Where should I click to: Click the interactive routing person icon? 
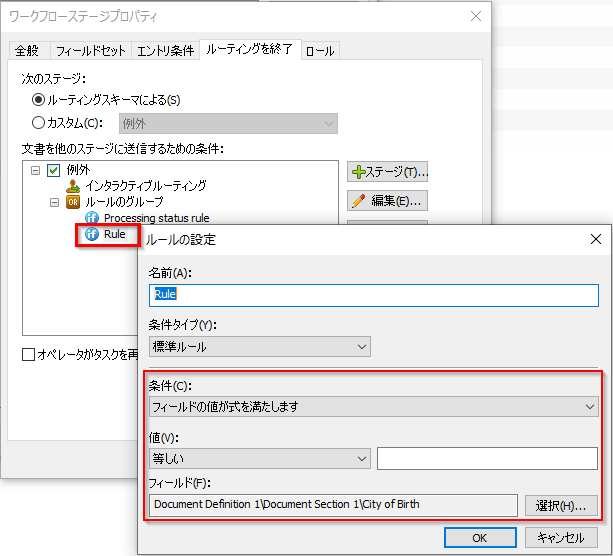click(x=73, y=186)
